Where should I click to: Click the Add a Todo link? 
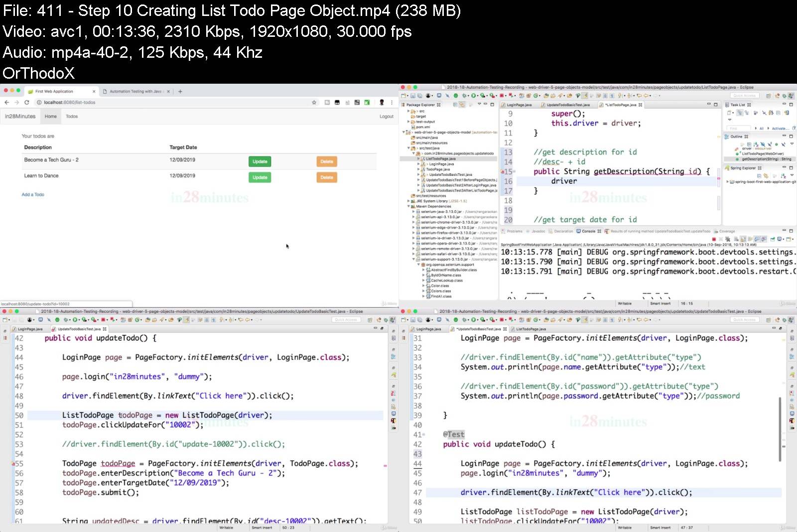click(x=32, y=194)
